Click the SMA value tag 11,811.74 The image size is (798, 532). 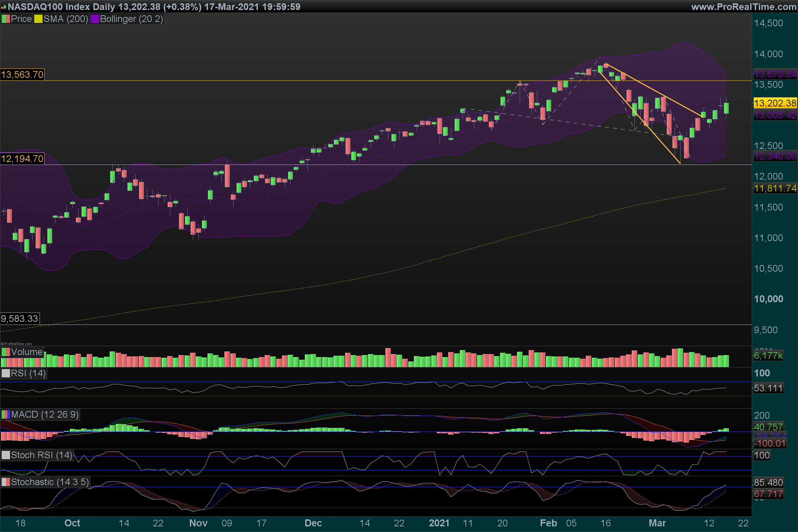pos(775,188)
